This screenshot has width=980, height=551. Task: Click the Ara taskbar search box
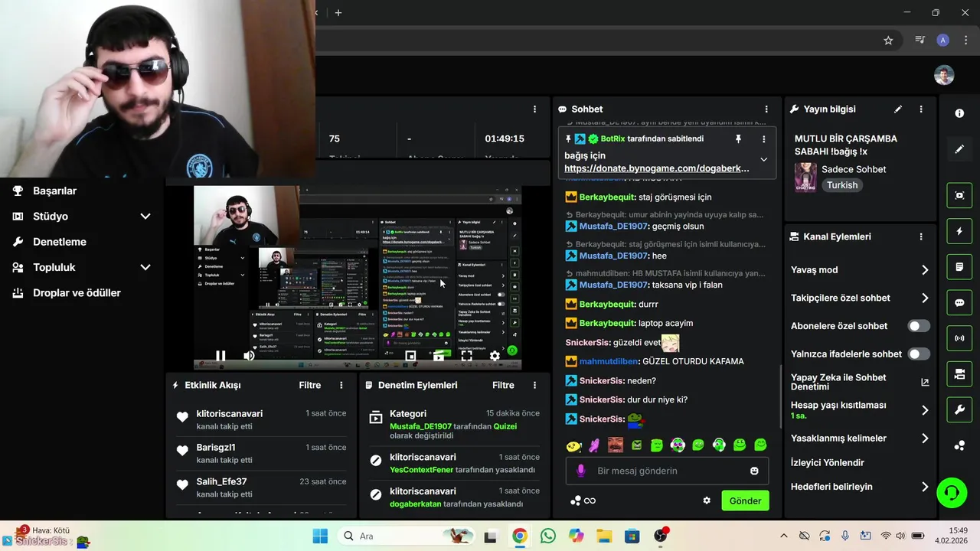tap(406, 536)
